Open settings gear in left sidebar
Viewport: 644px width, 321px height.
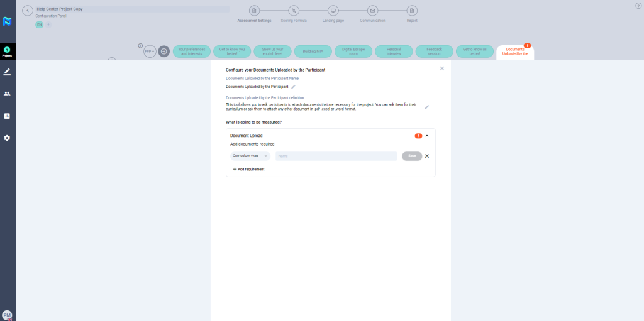7,138
